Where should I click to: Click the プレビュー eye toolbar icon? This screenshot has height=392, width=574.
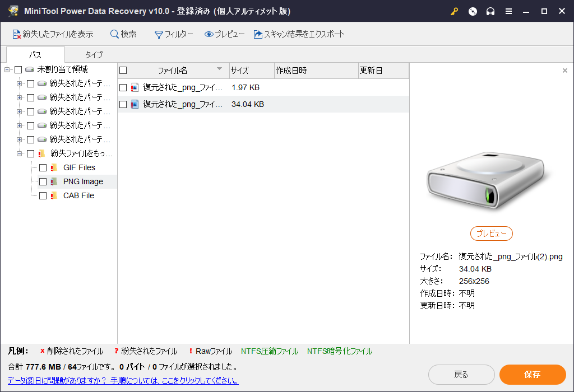(209, 34)
